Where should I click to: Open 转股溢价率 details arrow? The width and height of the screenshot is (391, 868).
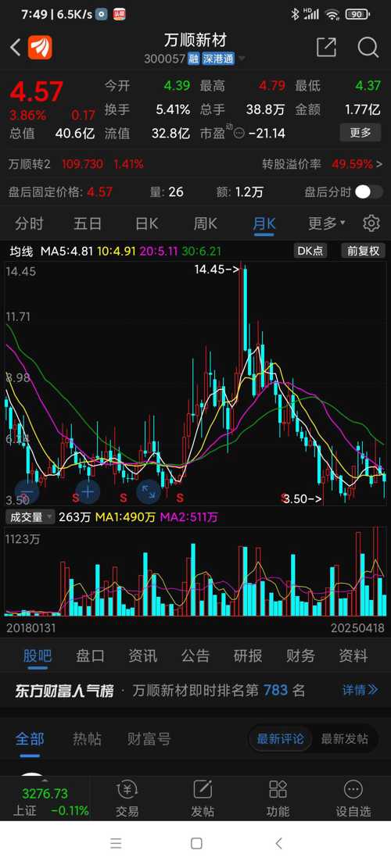(x=379, y=164)
